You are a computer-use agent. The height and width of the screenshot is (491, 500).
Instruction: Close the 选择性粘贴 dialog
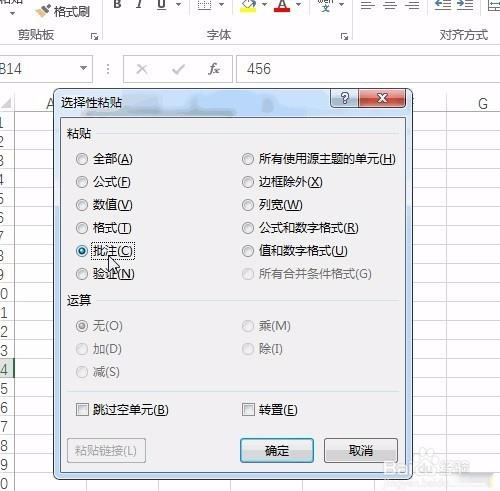(x=382, y=98)
